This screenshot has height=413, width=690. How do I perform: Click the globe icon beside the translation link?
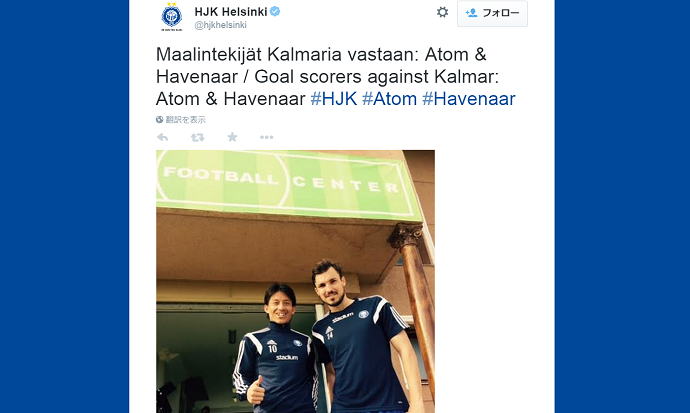159,120
